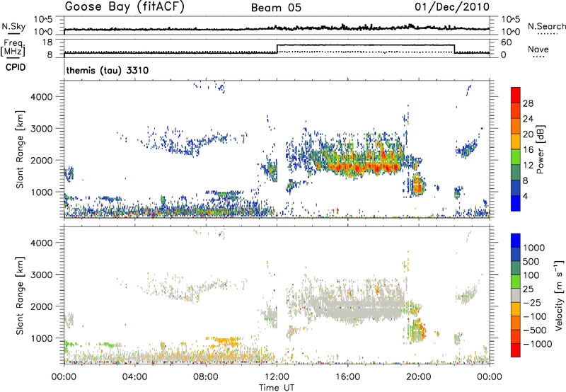This screenshot has height=392, width=566.
Task: Click the "1000" tick of the velocity panel
Action: [x=41, y=338]
